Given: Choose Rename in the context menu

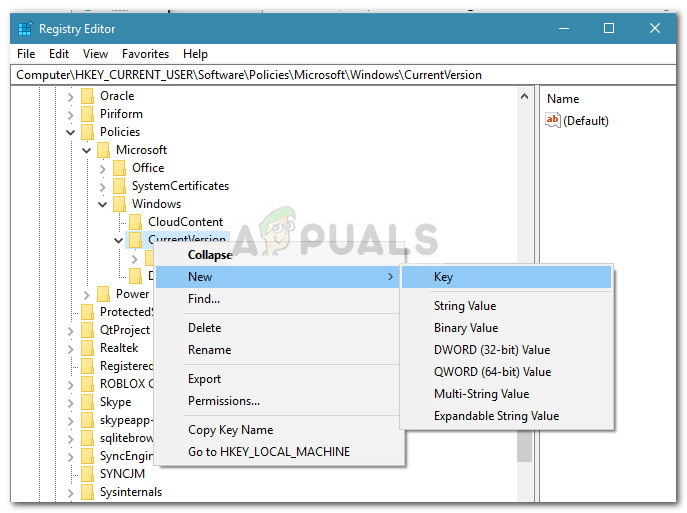Looking at the screenshot, I should [x=278, y=350].
